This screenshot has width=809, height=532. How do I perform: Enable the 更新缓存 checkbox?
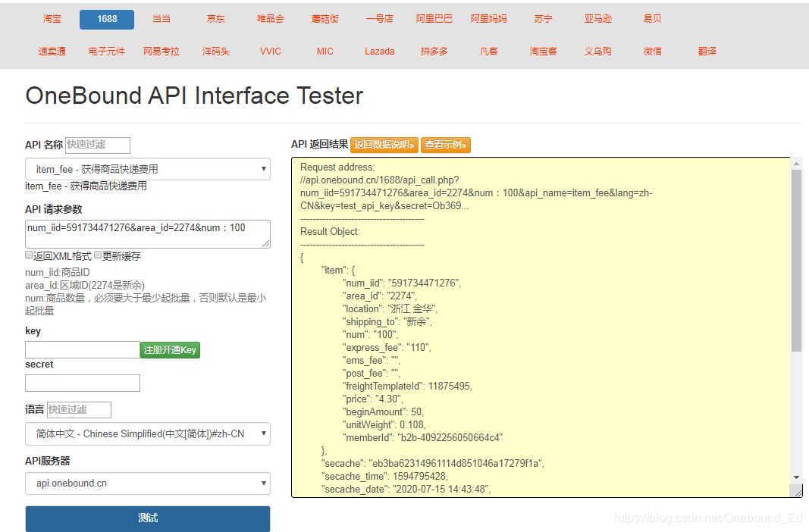tap(98, 255)
